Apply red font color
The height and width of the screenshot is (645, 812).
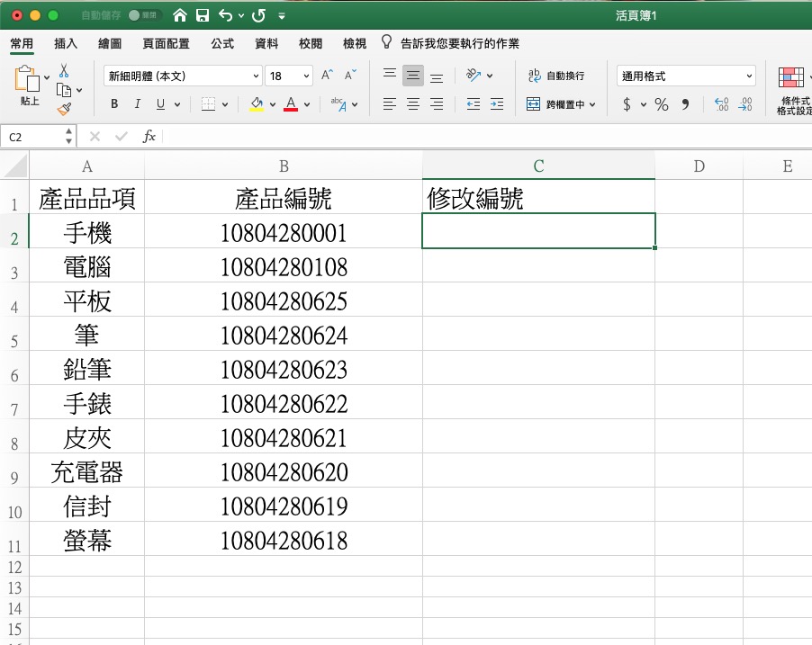point(291,104)
